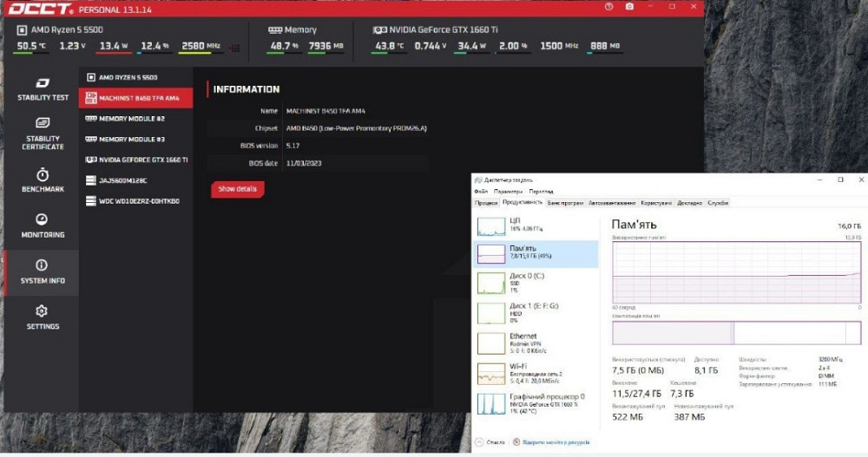
Task: Select WDC WD10EZRZ-00HTKB0 drive entry
Action: (x=135, y=201)
